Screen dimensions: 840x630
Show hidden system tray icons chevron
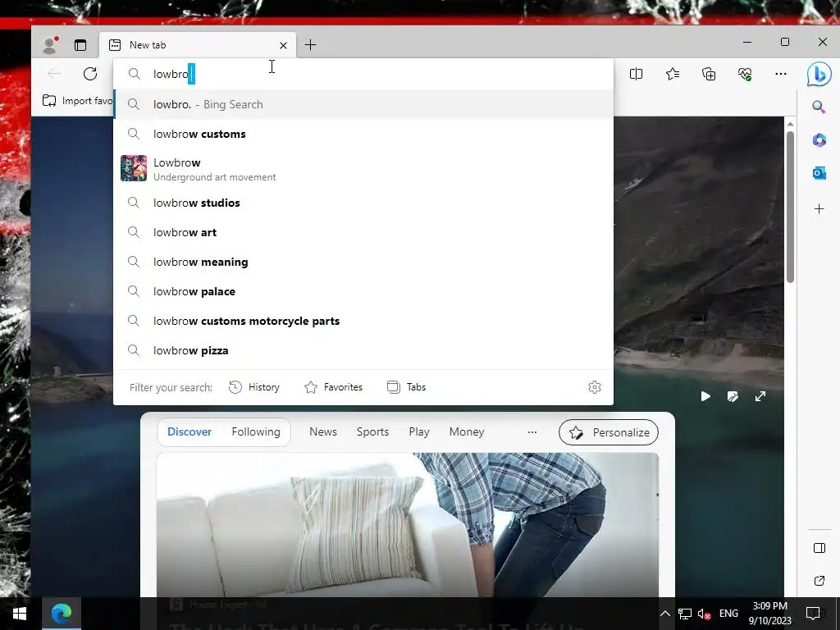point(664,614)
